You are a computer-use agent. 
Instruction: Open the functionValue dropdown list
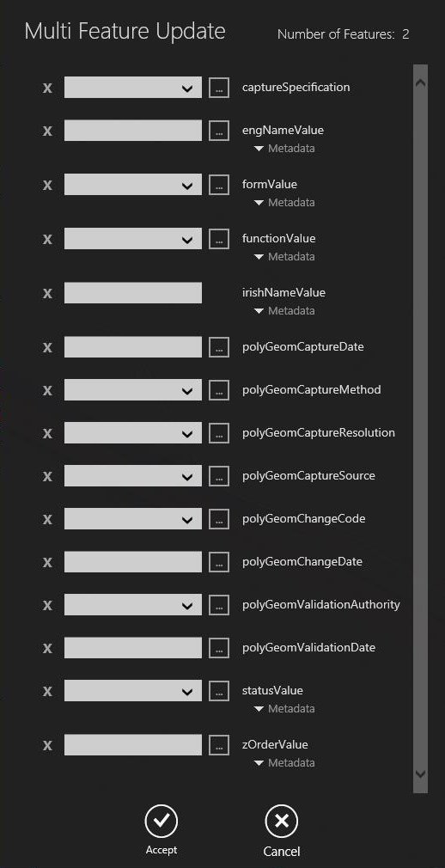[x=133, y=239]
